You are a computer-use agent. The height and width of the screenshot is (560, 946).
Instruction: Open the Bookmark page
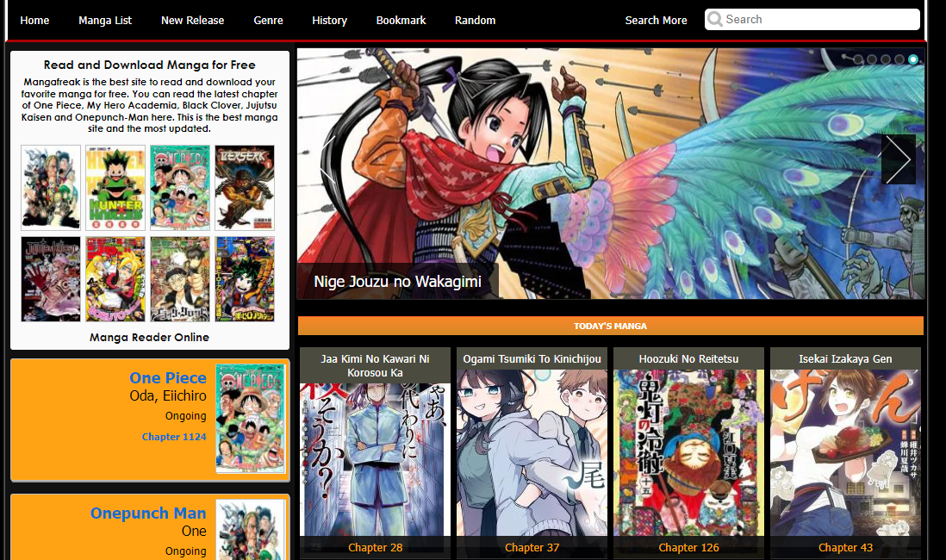[x=401, y=20]
